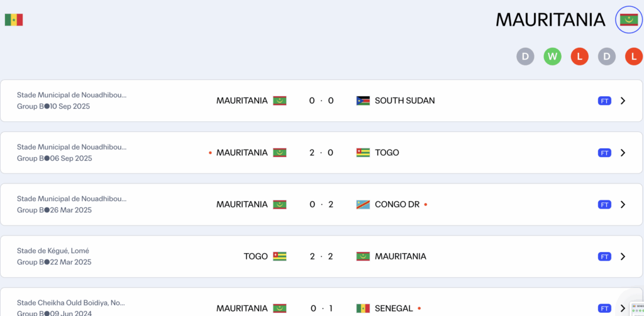Click the South Sudan flag icon
Screen dimensions: 644x316
pyautogui.click(x=363, y=101)
